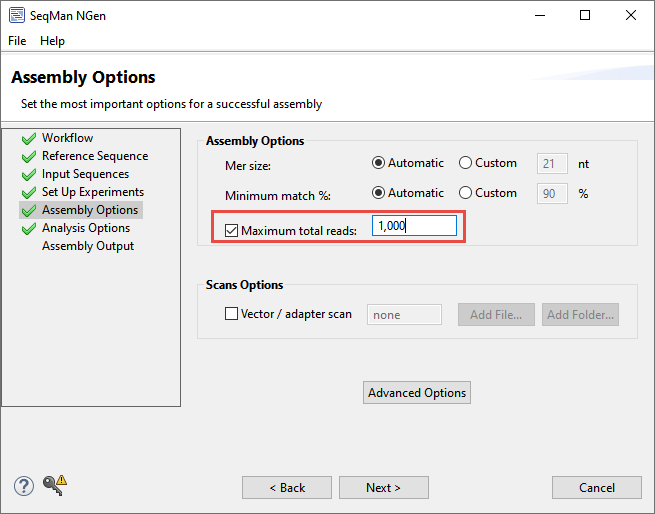Select Custom radio for Mer size

466,163
